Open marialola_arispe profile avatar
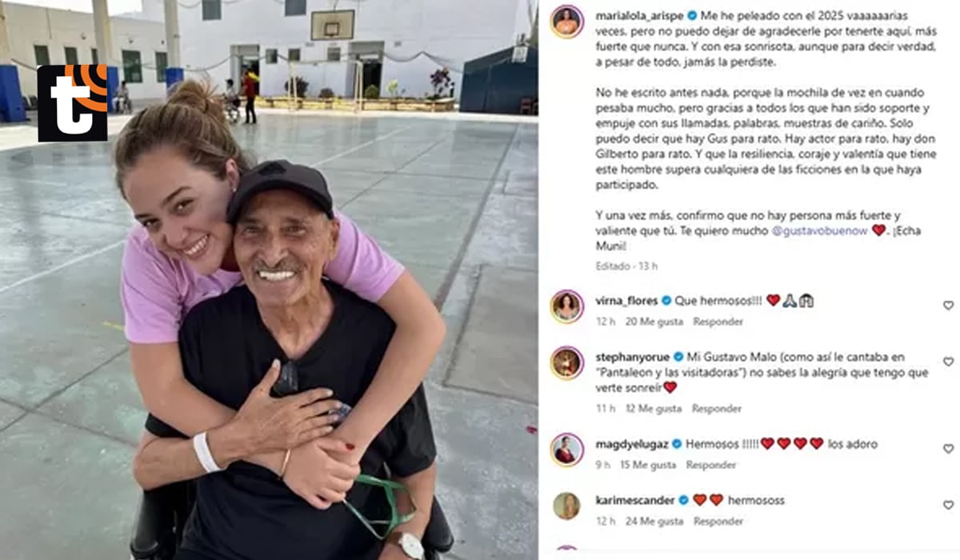The height and width of the screenshot is (560, 960). [566, 21]
